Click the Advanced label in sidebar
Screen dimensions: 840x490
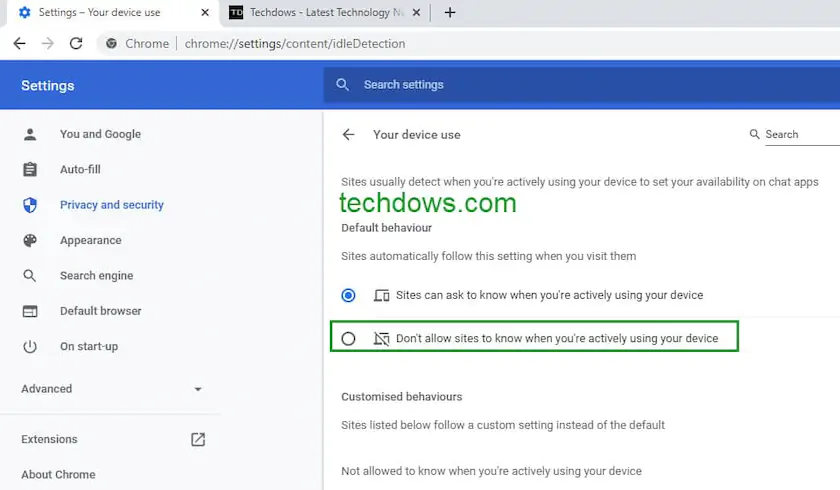click(x=47, y=389)
